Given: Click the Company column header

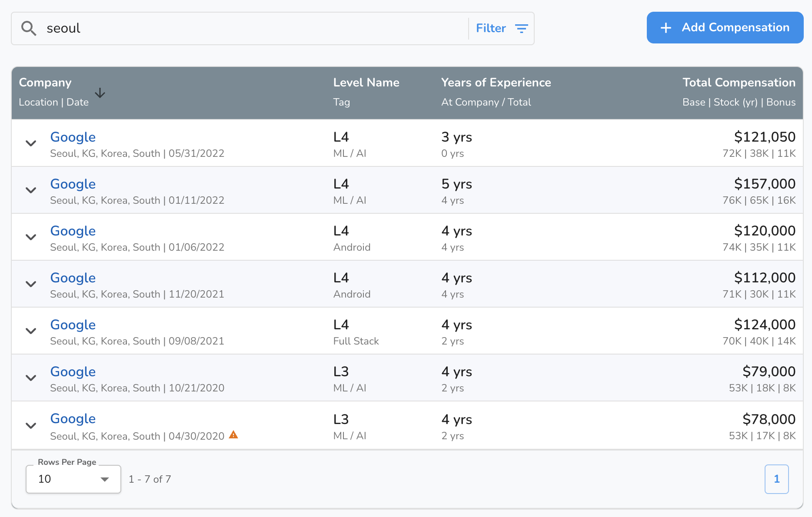Looking at the screenshot, I should click(x=45, y=83).
